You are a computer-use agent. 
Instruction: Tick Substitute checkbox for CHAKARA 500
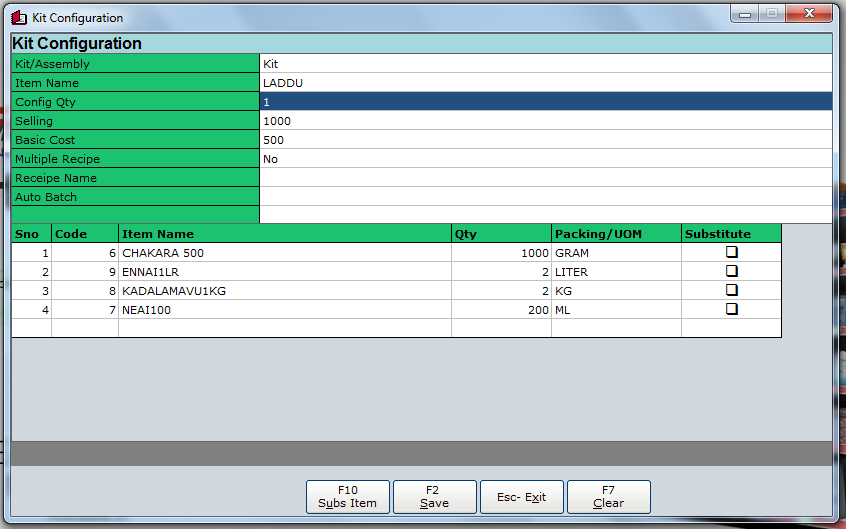[732, 252]
